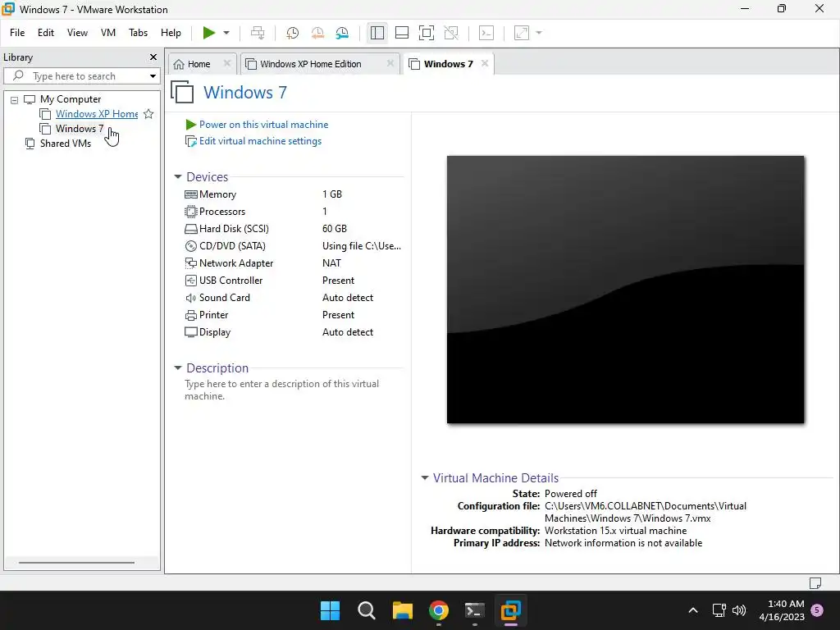The height and width of the screenshot is (630, 840).
Task: Open the snapshot manager icon
Action: 342,33
